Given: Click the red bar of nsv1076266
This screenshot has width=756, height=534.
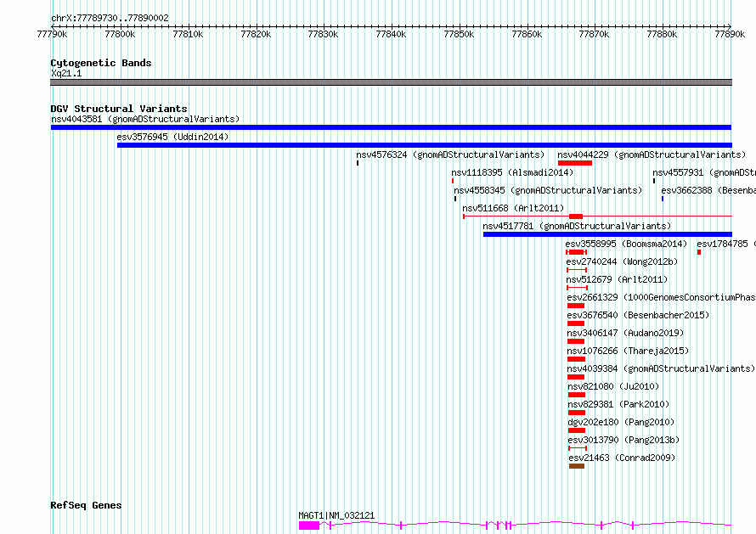Looking at the screenshot, I should (576, 359).
